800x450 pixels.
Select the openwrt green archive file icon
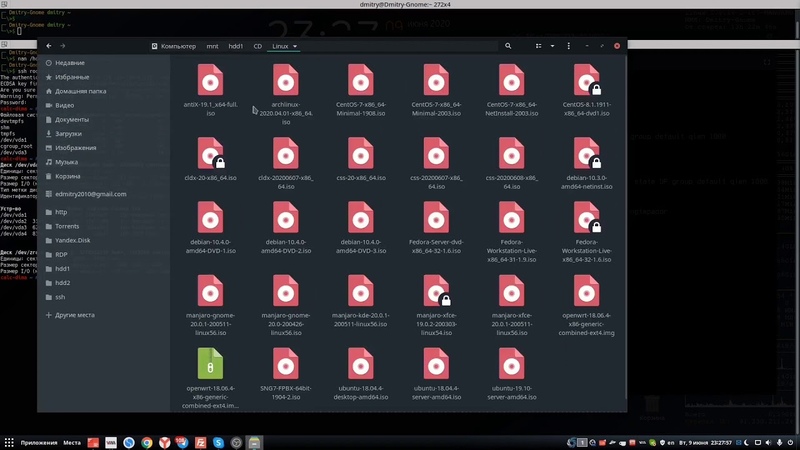click(210, 362)
